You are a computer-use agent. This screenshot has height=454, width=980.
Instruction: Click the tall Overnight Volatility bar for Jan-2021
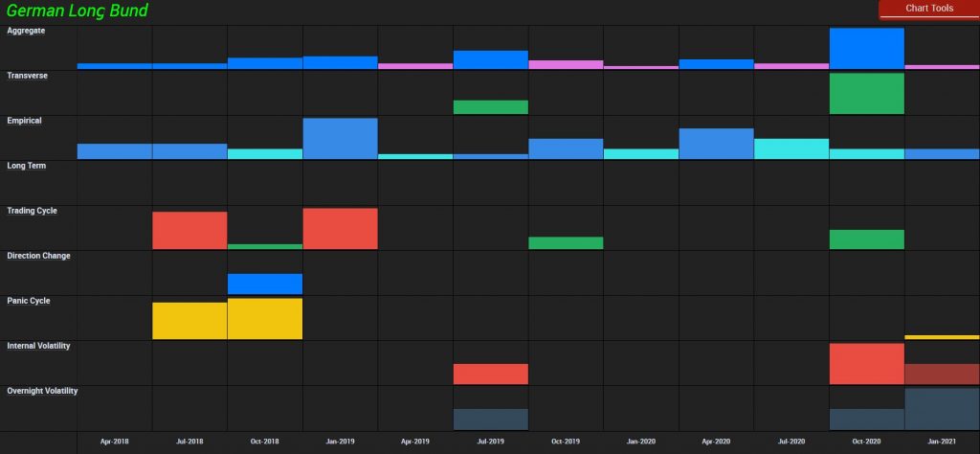pos(942,409)
